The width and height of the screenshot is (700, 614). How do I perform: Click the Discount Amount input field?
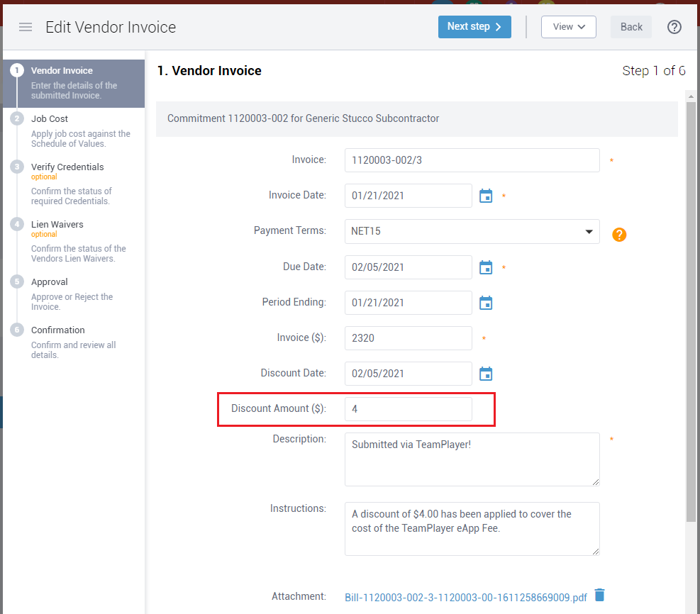(408, 409)
